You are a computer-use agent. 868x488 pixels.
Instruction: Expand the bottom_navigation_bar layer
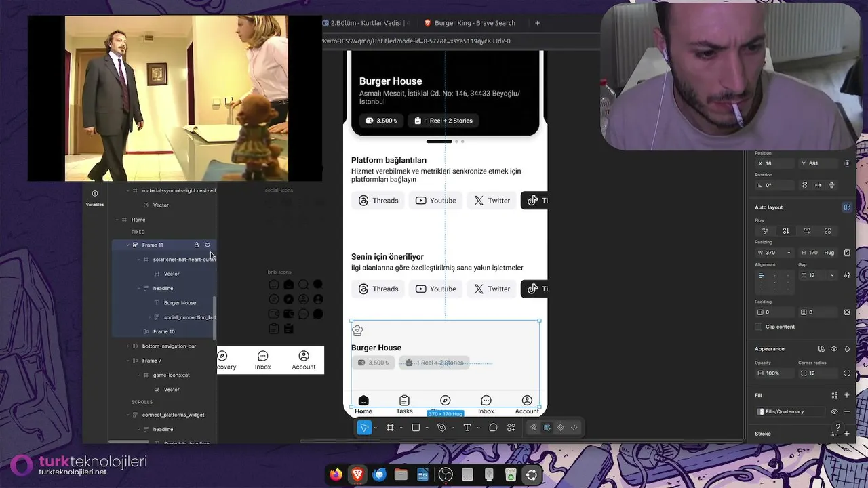pyautogui.click(x=127, y=346)
